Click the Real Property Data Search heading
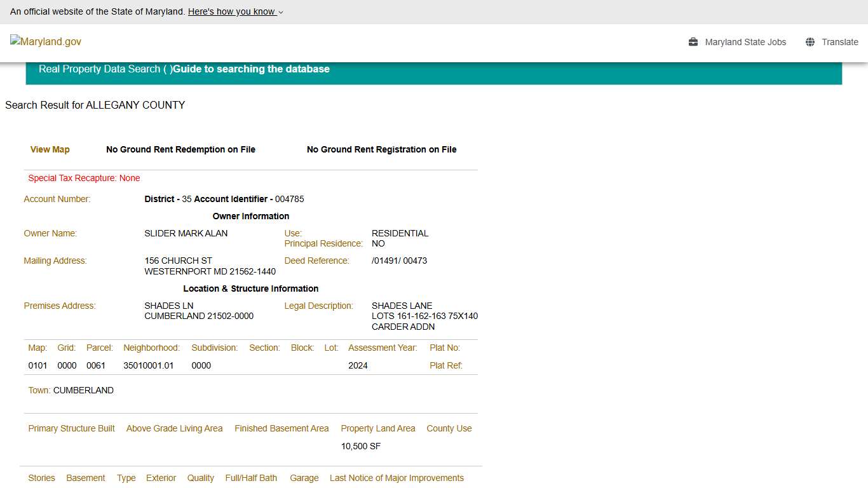This screenshot has height=488, width=868. tap(99, 69)
